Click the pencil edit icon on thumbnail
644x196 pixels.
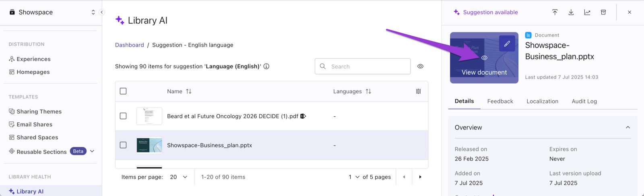click(507, 43)
